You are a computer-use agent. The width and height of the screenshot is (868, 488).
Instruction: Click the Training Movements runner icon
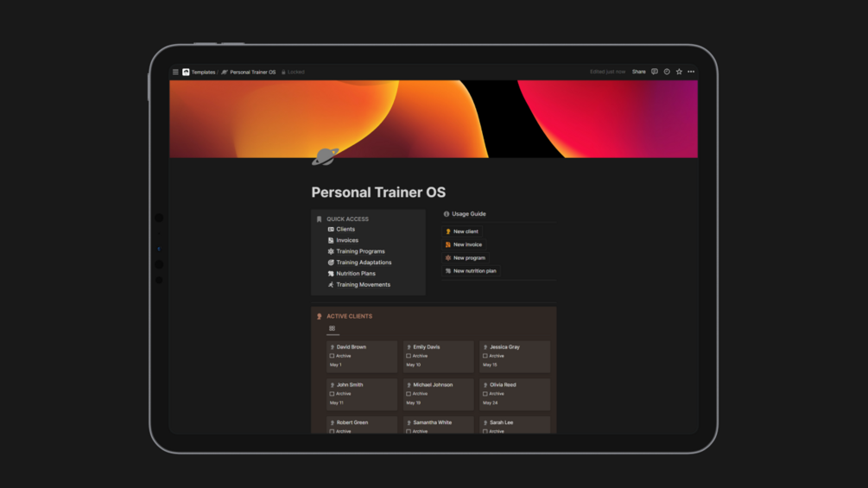pyautogui.click(x=331, y=284)
